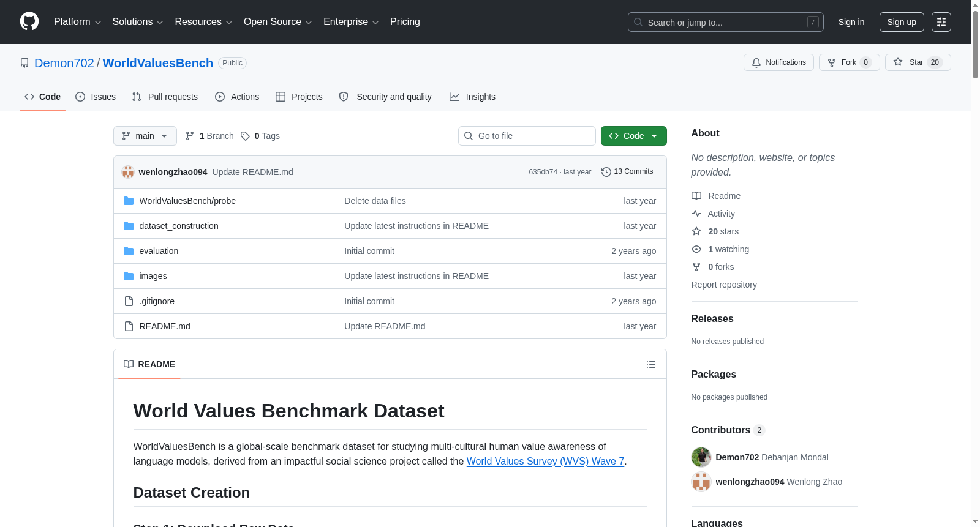The width and height of the screenshot is (980, 527).
Task: Click the folder icon for images
Action: pos(129,276)
